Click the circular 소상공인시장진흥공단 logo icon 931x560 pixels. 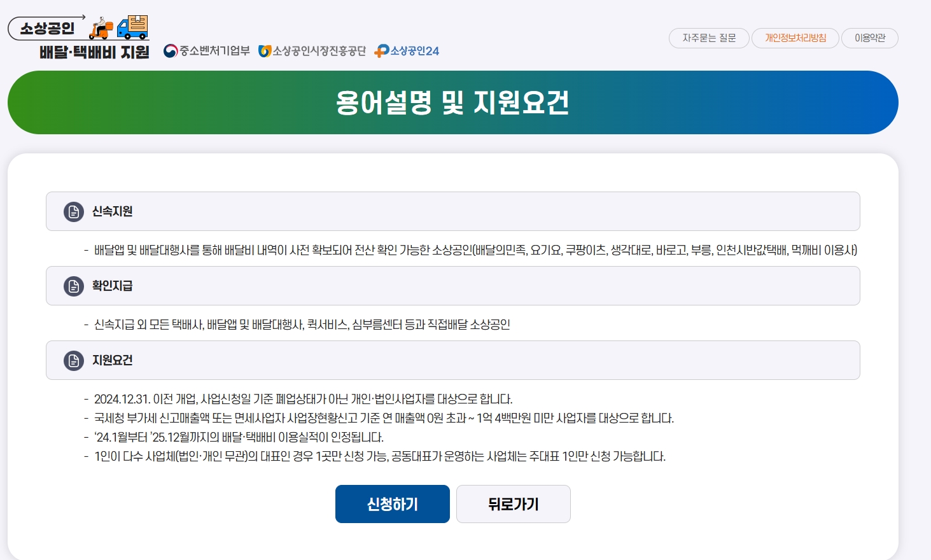point(265,51)
